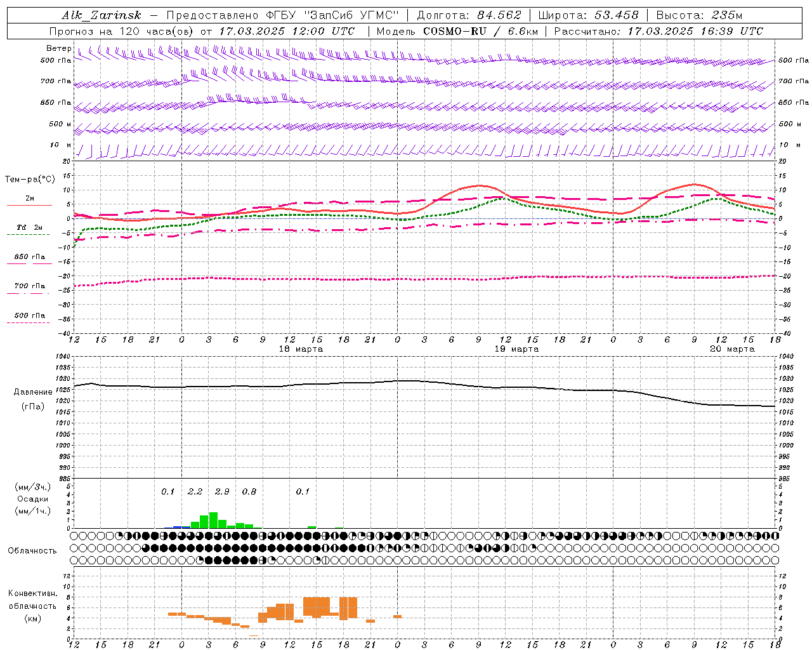Select the Давление pressure panel label
This screenshot has height=650, width=812.
pos(33,392)
